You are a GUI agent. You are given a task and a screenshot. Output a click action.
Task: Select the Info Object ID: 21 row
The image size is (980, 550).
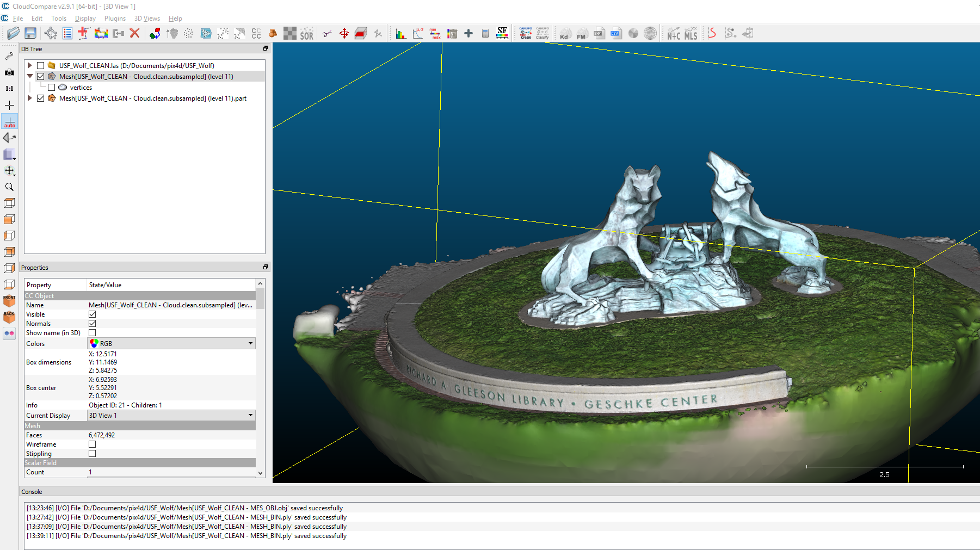[x=140, y=405]
